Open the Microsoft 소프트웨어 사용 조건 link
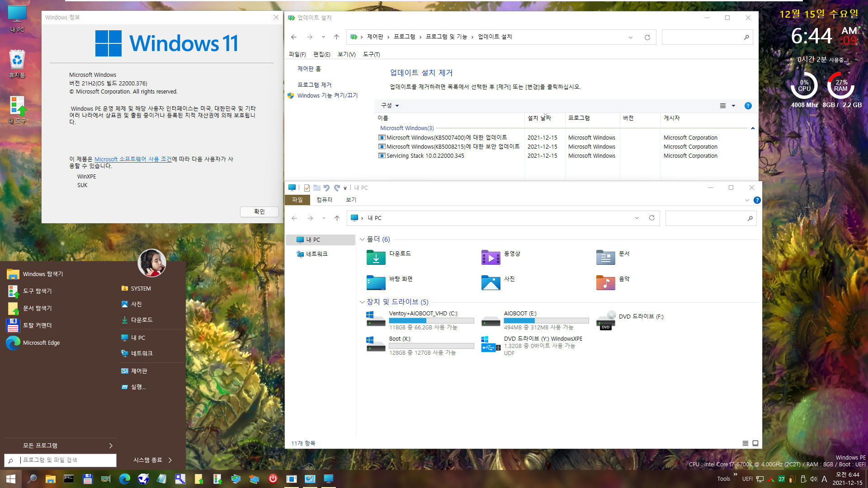The width and height of the screenshot is (868, 488). (133, 159)
